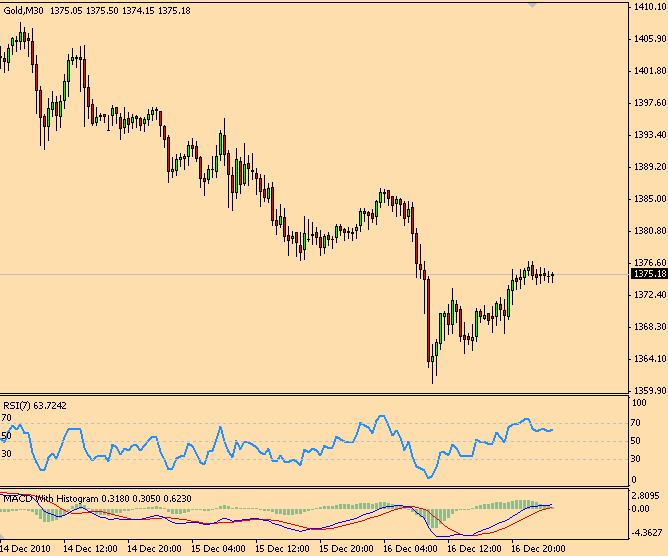This screenshot has width=668, height=556.
Task: Click the 16 Dec 04:00 time label
Action: pos(410,549)
